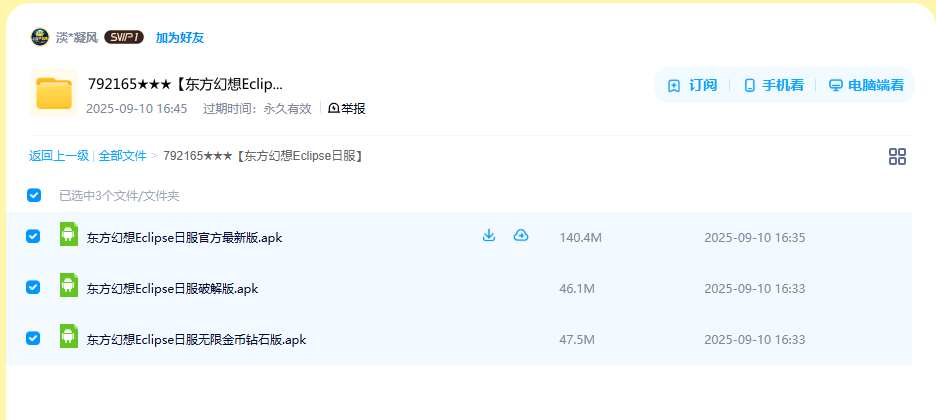Click the 订阅 subscribe button
936x420 pixels.
tap(692, 85)
